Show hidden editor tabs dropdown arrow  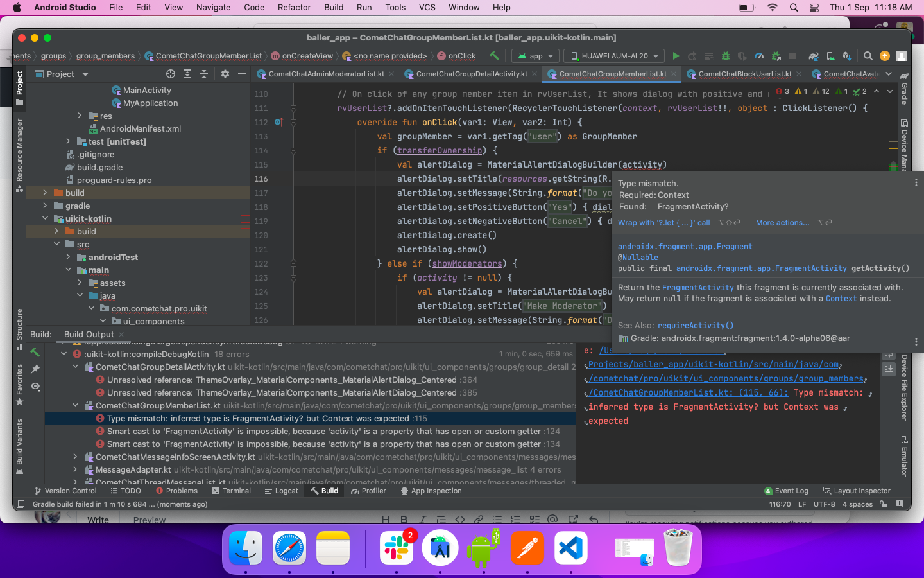click(x=889, y=74)
